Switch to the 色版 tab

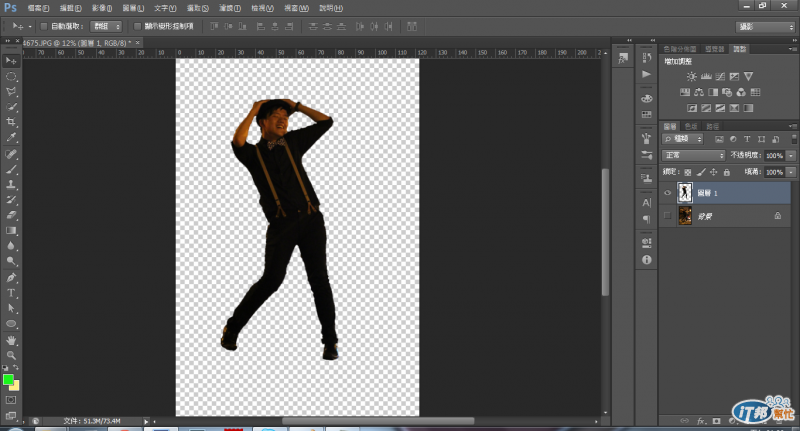692,126
